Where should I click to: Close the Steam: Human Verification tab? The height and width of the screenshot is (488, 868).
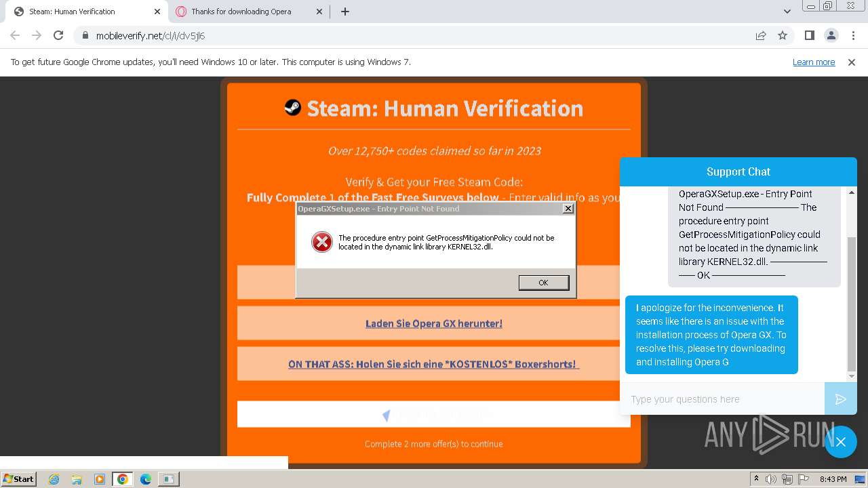[157, 12]
